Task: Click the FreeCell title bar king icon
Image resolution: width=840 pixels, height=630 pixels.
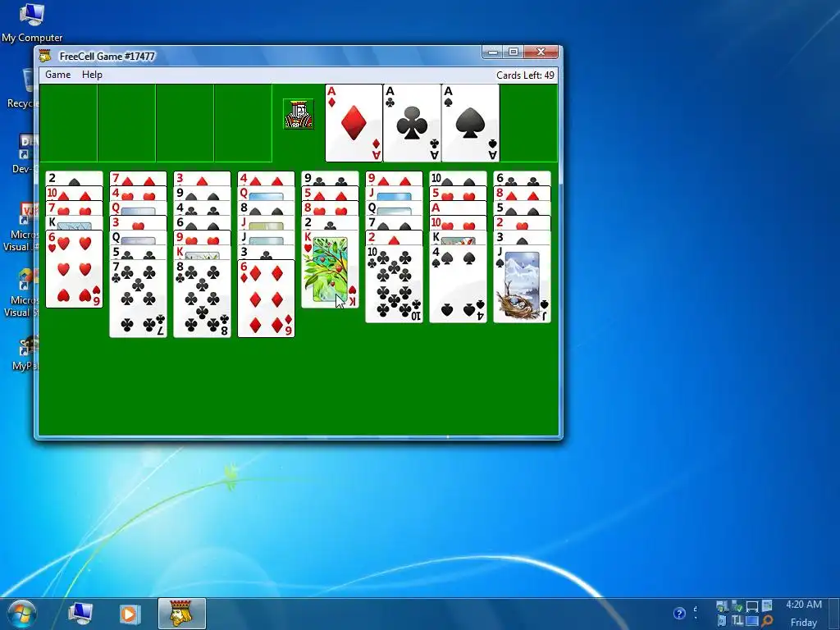Action: click(46, 56)
